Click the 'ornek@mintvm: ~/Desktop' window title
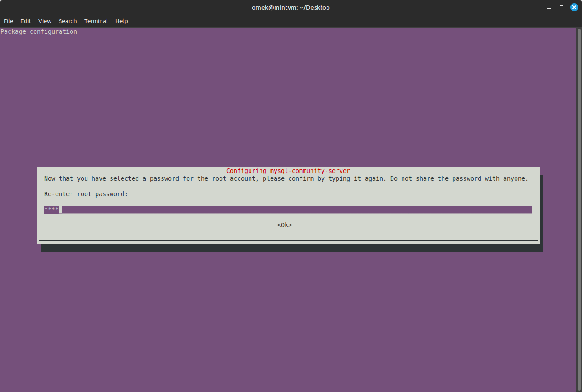582x392 pixels. pyautogui.click(x=291, y=7)
